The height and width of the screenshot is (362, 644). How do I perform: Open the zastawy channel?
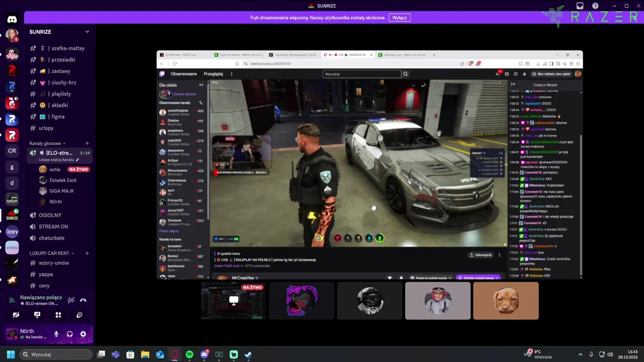coord(60,71)
